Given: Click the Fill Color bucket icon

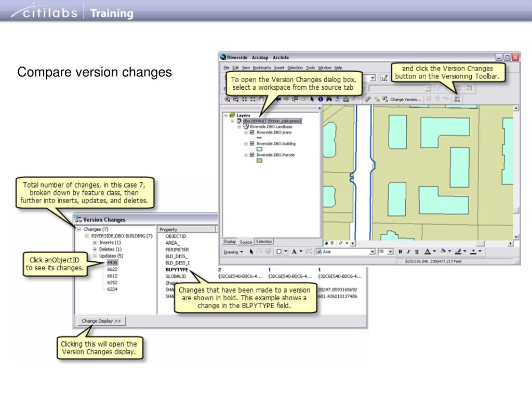Looking at the screenshot, I should coord(443,251).
